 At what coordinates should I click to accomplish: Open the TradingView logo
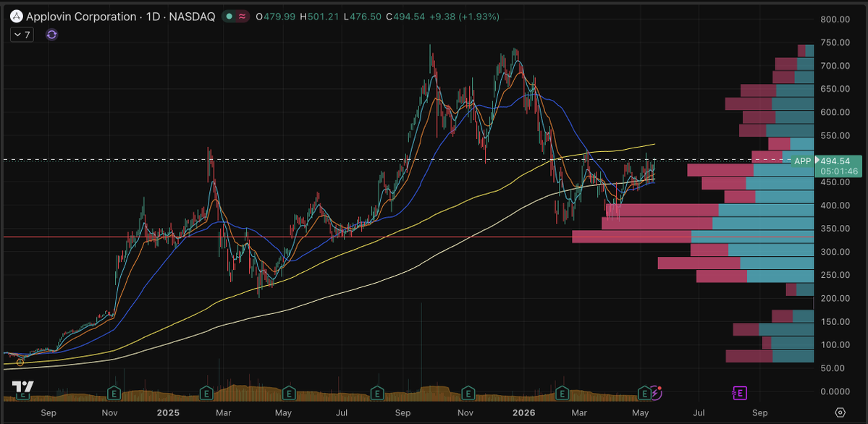tap(22, 386)
